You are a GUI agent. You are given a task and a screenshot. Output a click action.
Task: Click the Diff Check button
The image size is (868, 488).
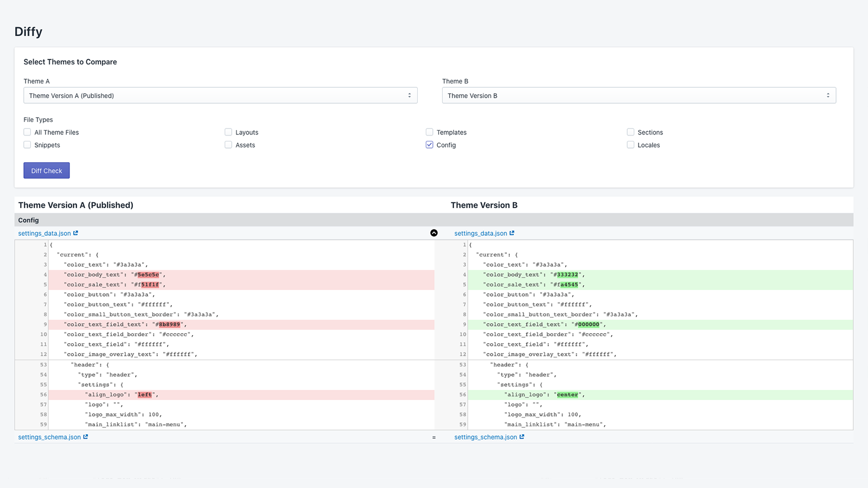46,170
